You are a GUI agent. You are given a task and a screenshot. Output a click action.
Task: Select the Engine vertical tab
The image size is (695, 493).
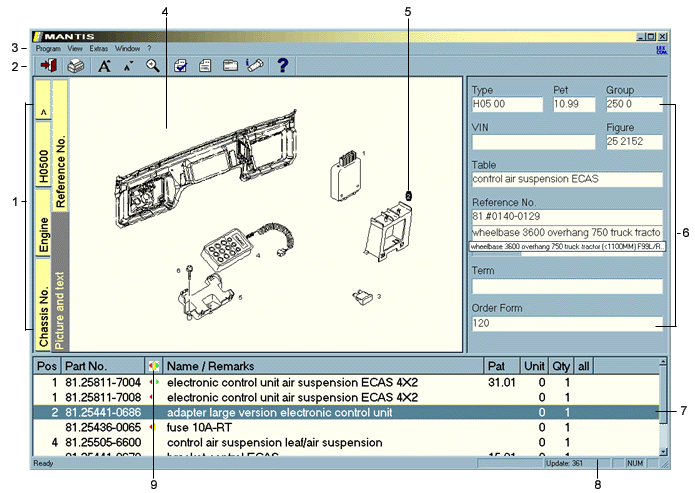point(43,226)
